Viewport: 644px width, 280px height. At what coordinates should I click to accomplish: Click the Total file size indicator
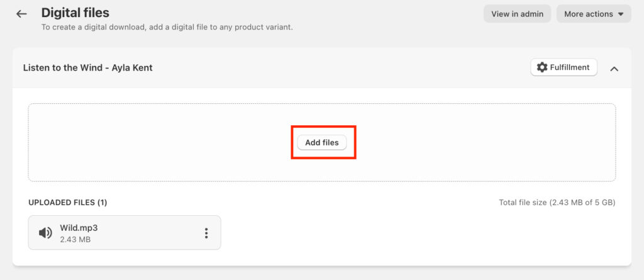tap(557, 203)
